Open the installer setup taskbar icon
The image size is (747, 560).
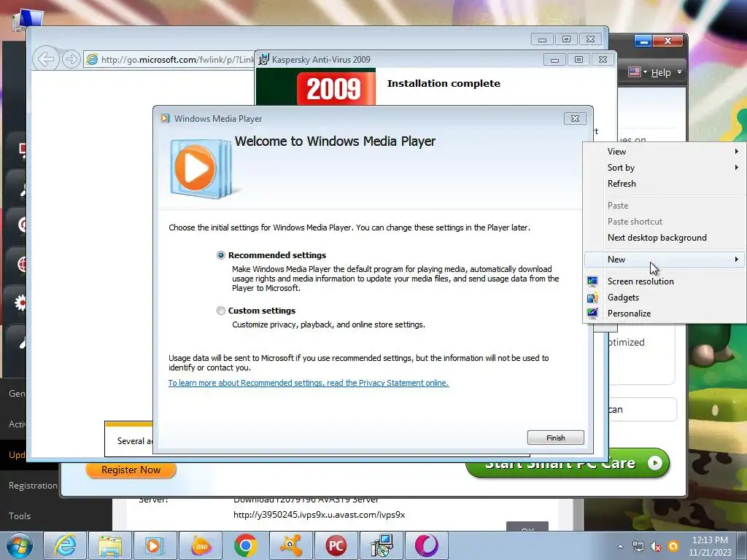click(x=382, y=545)
